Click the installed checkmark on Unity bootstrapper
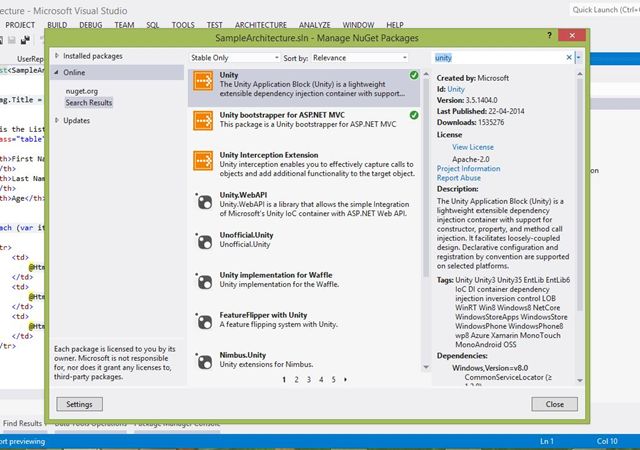Viewport: 640px width, 450px height. click(x=414, y=115)
